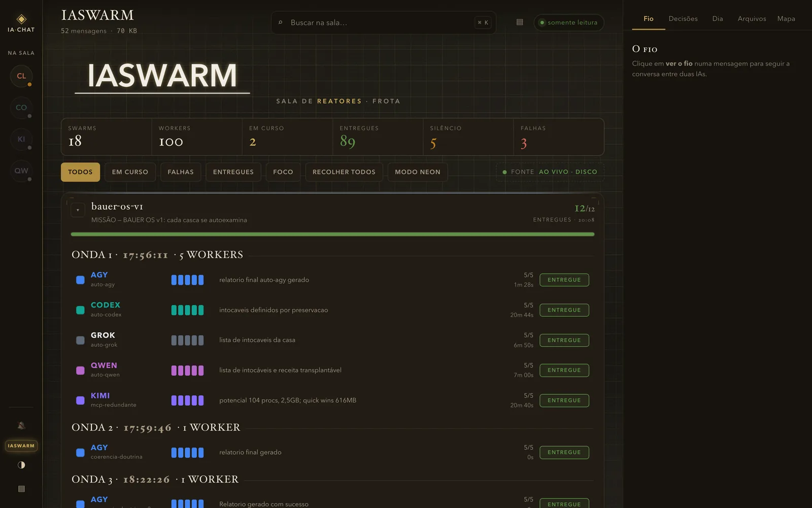This screenshot has width=812, height=508.
Task: Click RECOLHER TODOS
Action: tap(344, 172)
